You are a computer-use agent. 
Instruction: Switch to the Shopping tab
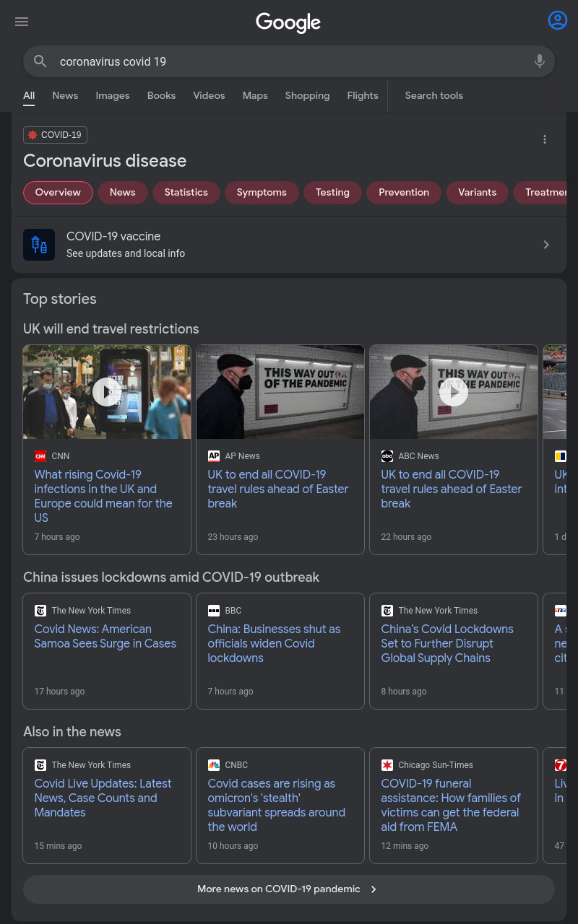pos(307,95)
